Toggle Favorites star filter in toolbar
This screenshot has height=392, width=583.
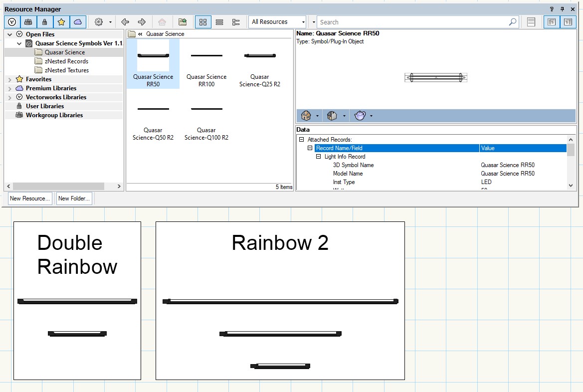(61, 22)
